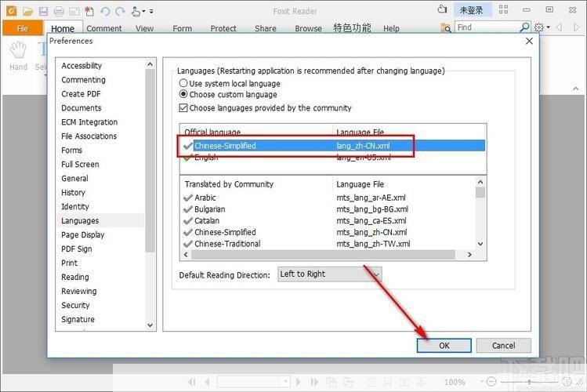
Task: Select mts_lang_zh-CN.xml community language file
Action: (x=371, y=232)
